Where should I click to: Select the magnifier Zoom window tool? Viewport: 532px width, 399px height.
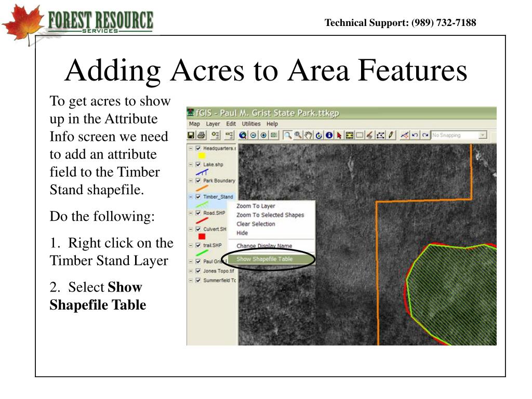(x=287, y=136)
